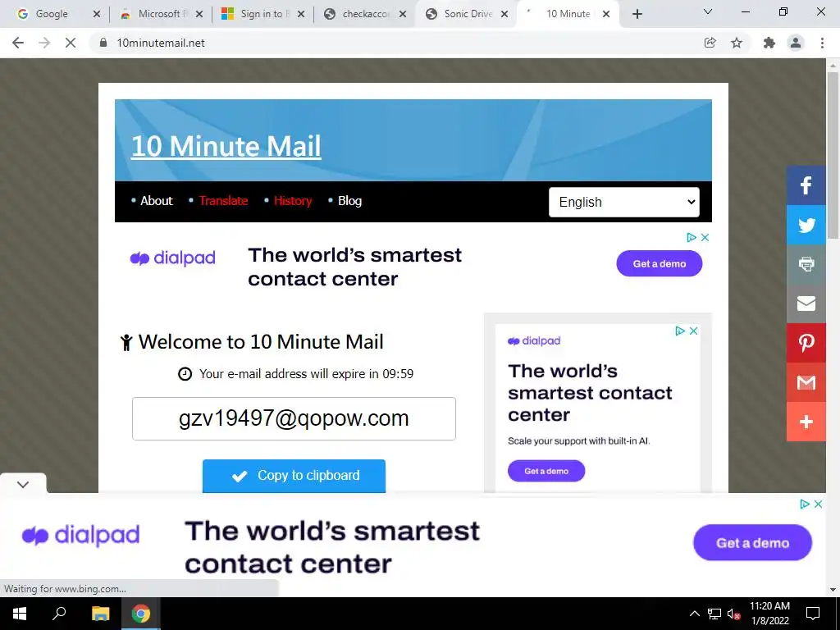Click Copy to clipboard button

(294, 476)
